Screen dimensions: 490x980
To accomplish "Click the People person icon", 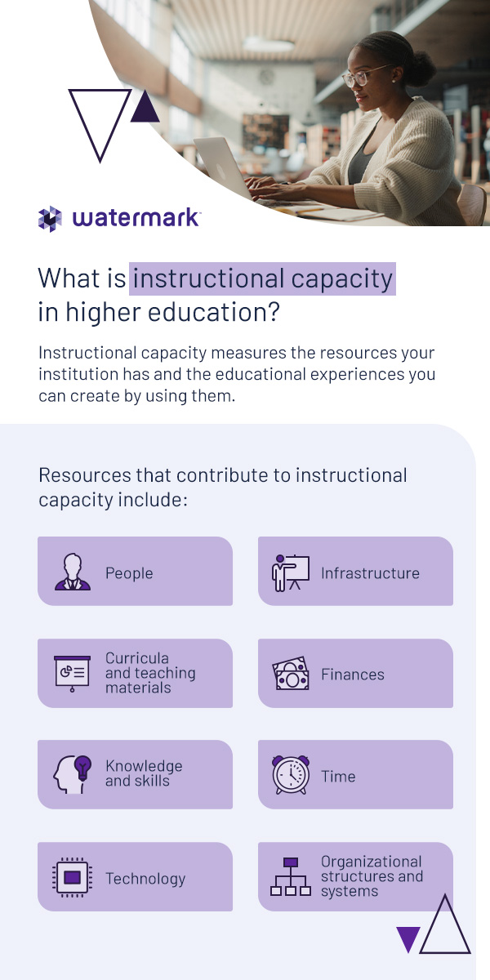I will coord(73,572).
